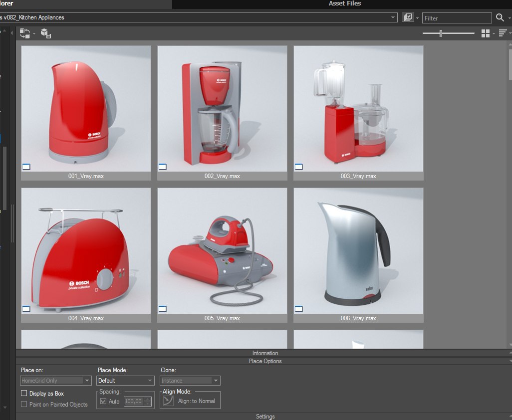Toggle the Auto spacing checkbox
512x420 pixels.
pos(103,402)
